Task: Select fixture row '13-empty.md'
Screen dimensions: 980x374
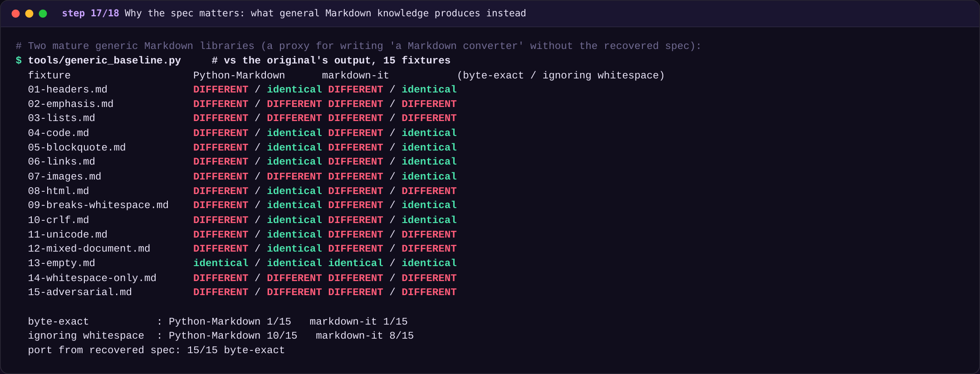Action: pyautogui.click(x=242, y=263)
